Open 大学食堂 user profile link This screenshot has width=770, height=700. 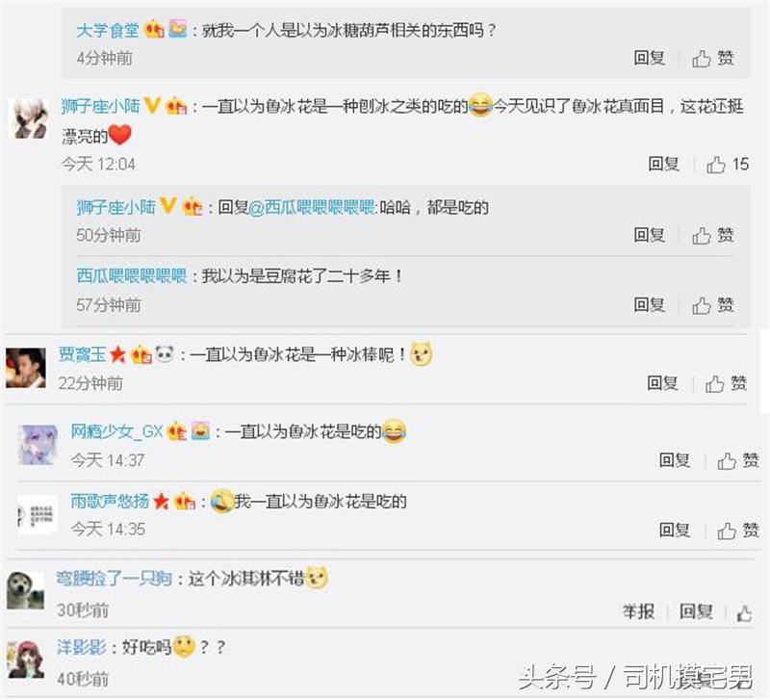pos(108,31)
